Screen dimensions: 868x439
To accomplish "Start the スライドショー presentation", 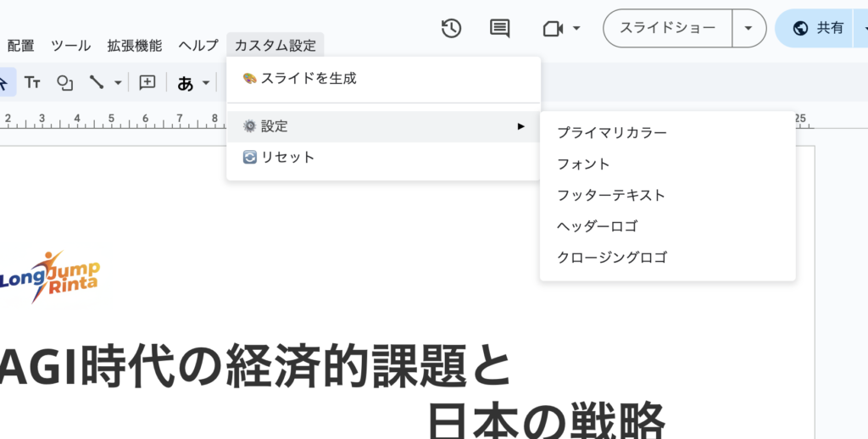I will [667, 28].
